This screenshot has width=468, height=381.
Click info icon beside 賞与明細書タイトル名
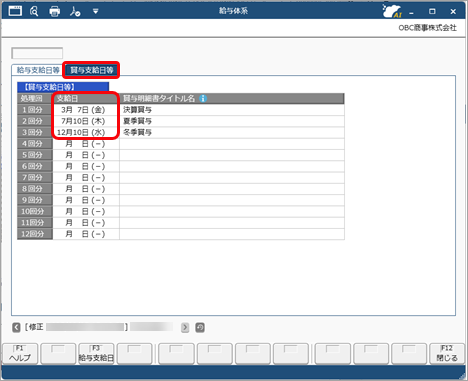[x=203, y=98]
